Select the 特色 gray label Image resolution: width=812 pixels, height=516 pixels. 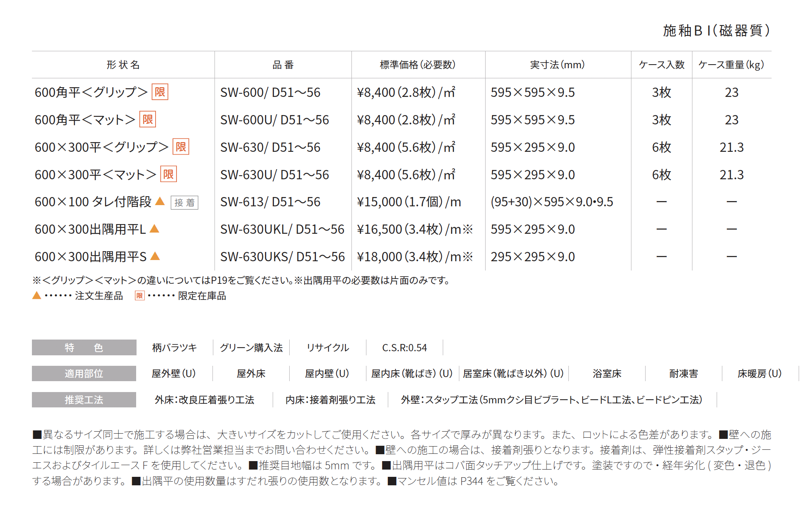click(84, 348)
